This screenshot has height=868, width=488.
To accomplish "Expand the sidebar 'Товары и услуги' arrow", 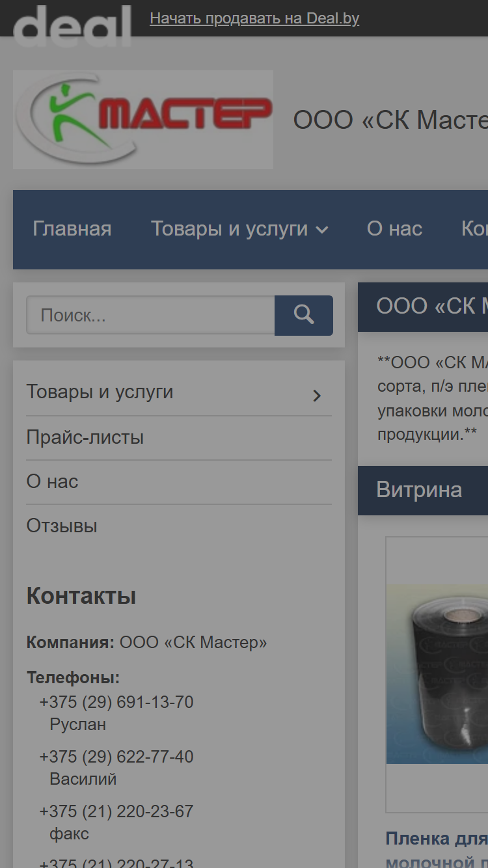I will pyautogui.click(x=317, y=396).
